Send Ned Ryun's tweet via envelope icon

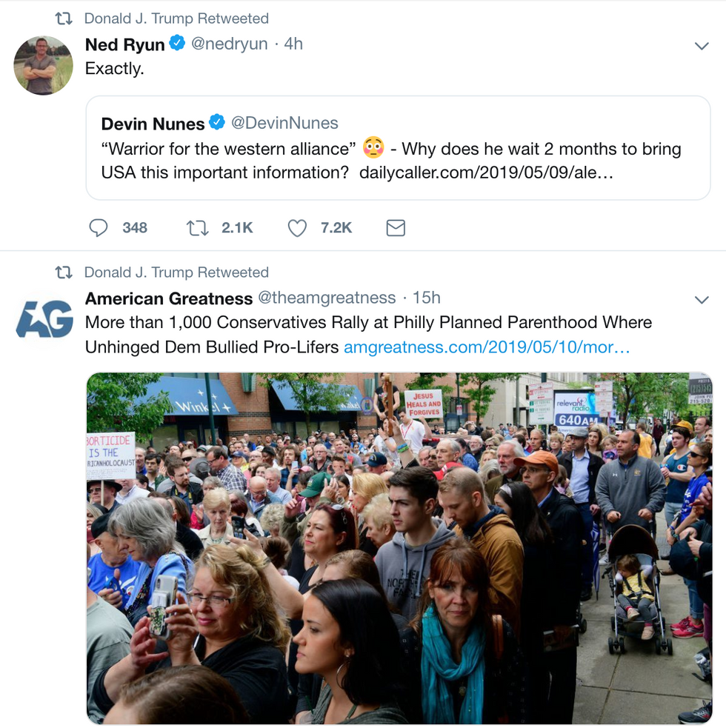click(396, 228)
